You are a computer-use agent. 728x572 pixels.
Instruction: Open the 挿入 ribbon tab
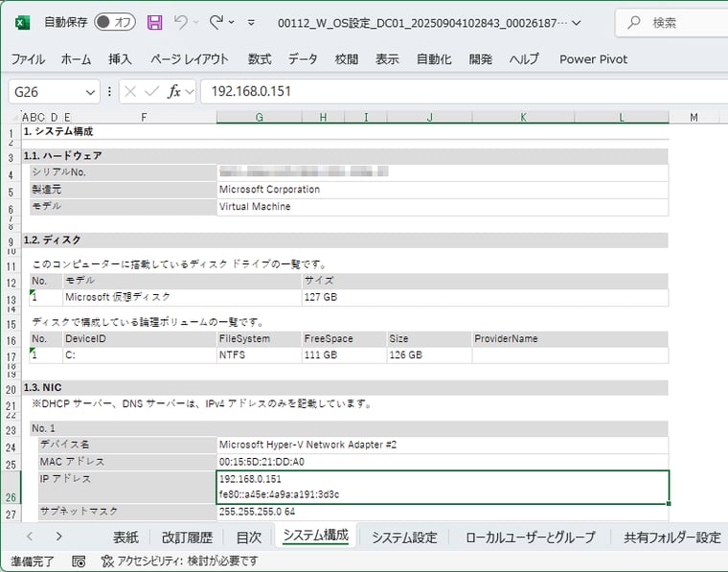(120, 59)
